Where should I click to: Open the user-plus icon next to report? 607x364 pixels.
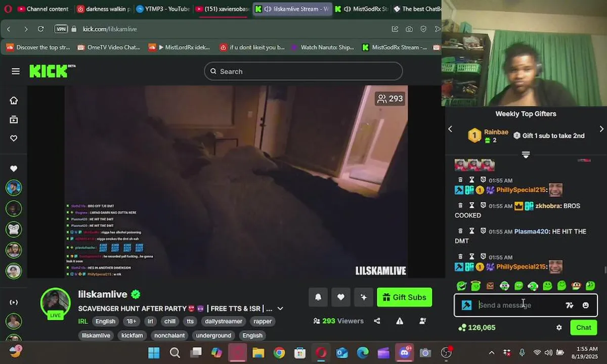[x=423, y=321]
